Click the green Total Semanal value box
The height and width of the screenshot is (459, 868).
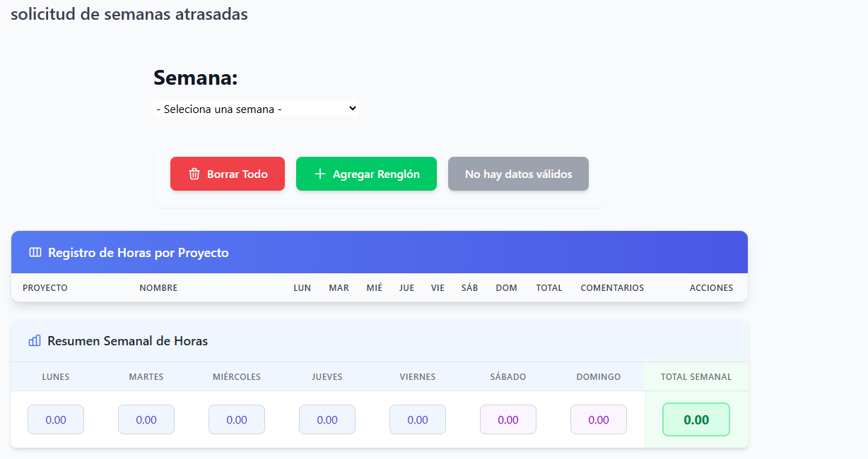696,419
